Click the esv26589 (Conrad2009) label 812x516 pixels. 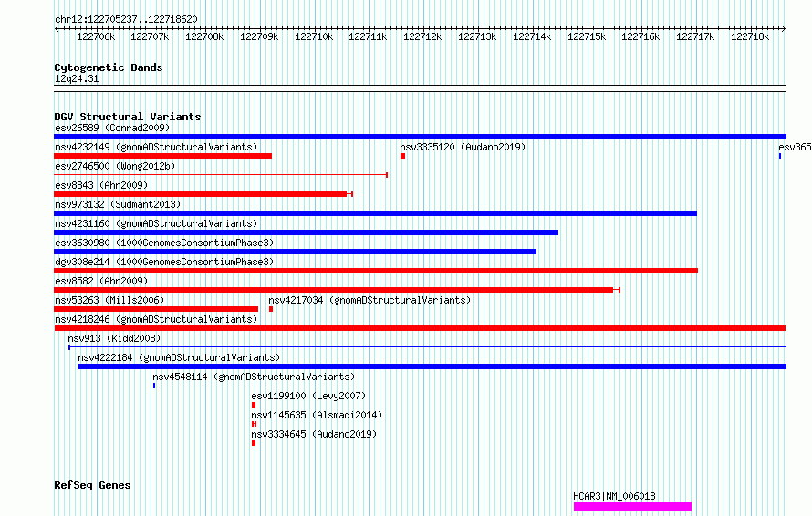[x=112, y=128]
